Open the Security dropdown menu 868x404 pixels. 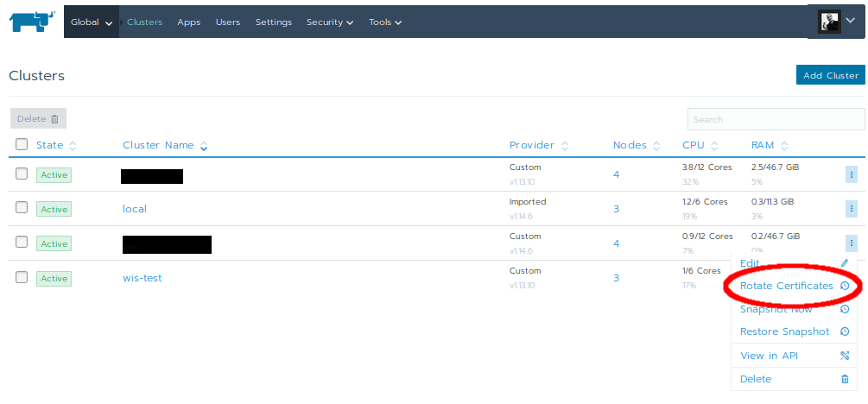tap(329, 22)
